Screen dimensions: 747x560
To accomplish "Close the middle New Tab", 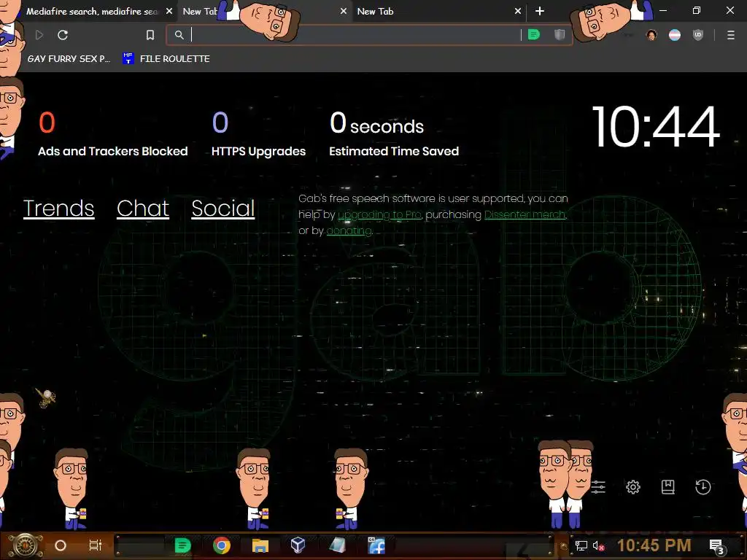I will pyautogui.click(x=344, y=11).
